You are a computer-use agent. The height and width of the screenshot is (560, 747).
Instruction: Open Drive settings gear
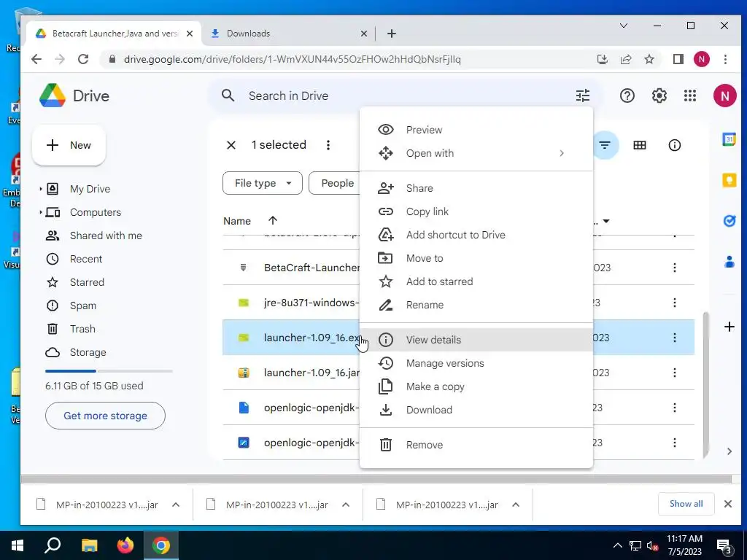tap(659, 96)
